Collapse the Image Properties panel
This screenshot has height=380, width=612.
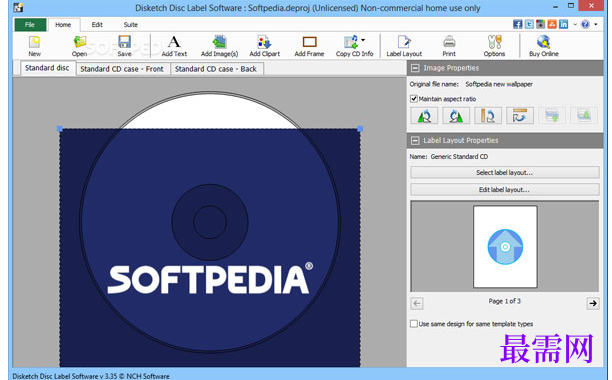[415, 68]
